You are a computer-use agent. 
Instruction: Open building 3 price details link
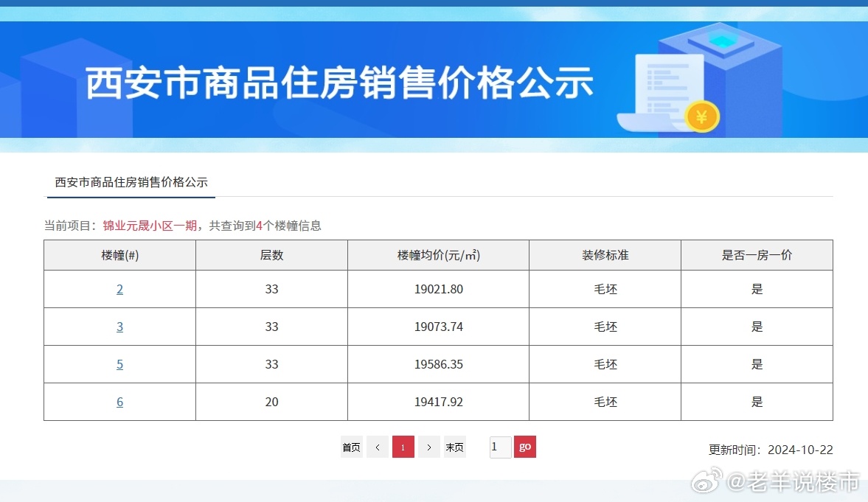[x=119, y=327]
